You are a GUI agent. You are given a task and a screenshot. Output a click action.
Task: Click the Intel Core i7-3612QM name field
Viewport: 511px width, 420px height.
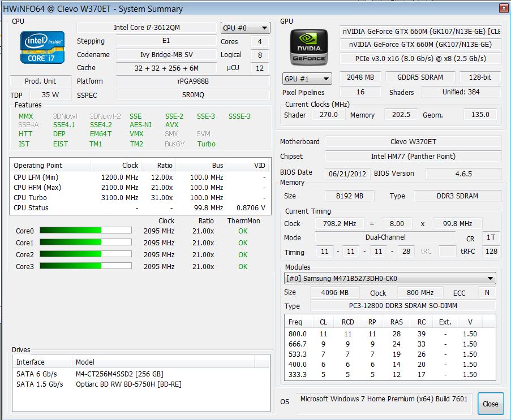pyautogui.click(x=147, y=28)
